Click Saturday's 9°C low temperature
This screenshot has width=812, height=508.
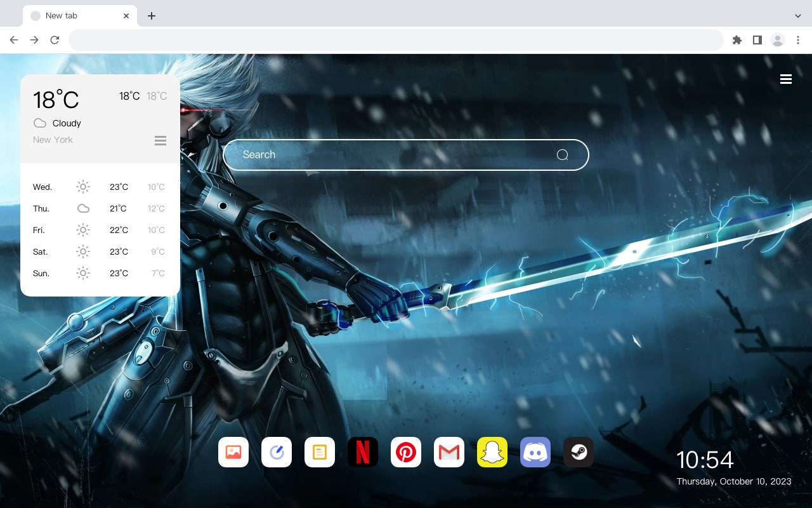pyautogui.click(x=158, y=251)
